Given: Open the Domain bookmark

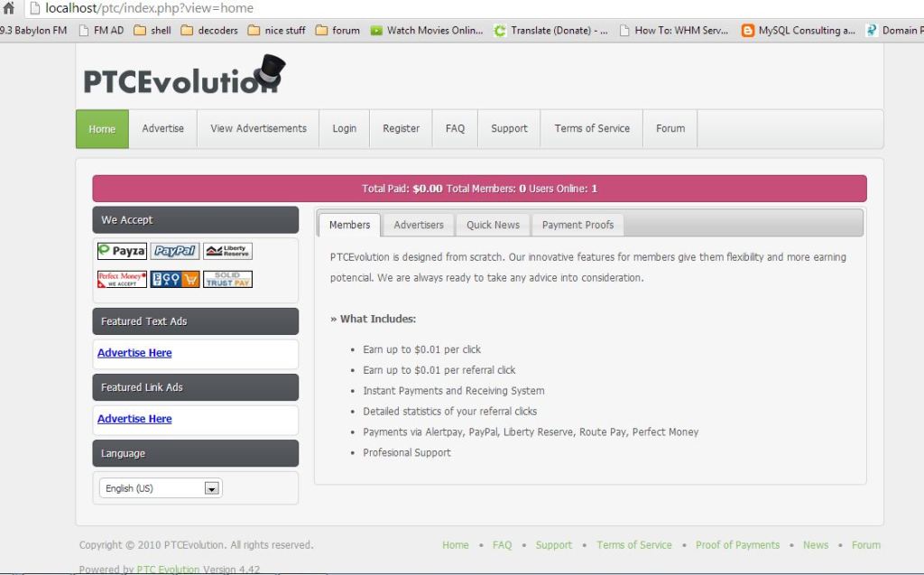Looking at the screenshot, I should click(894, 30).
